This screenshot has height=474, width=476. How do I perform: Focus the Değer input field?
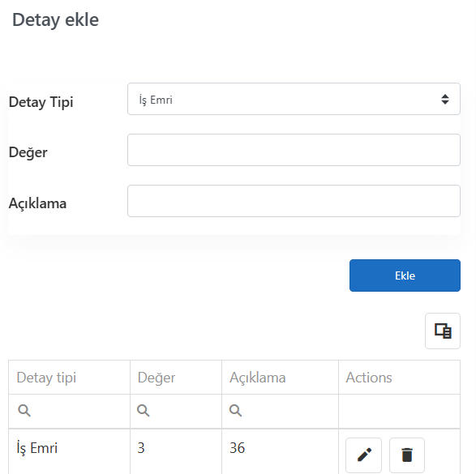pyautogui.click(x=294, y=150)
